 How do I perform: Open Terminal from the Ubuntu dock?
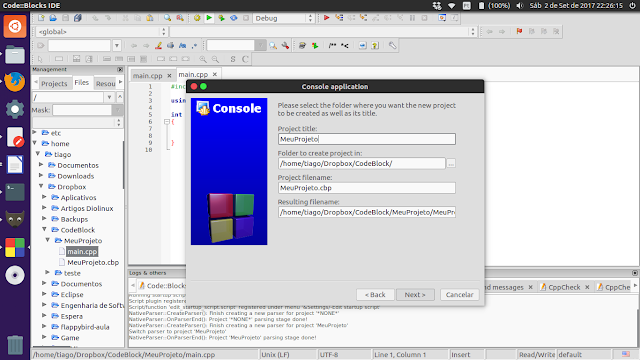[x=15, y=192]
